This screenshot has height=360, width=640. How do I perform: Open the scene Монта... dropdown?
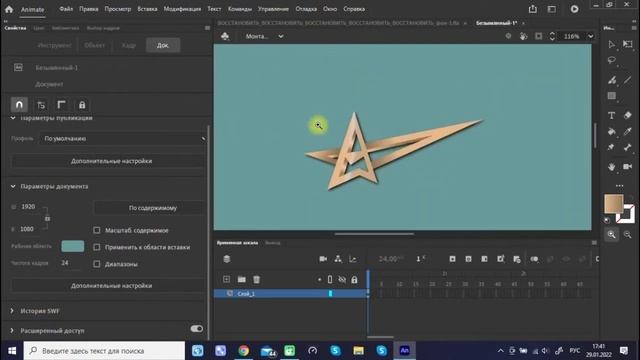[264, 36]
